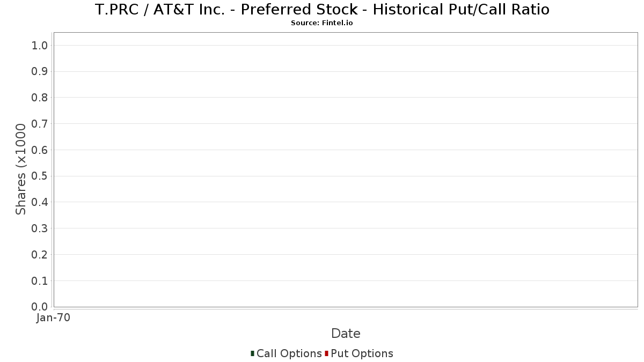Select the 0.3 y-axis tick label

coord(40,228)
